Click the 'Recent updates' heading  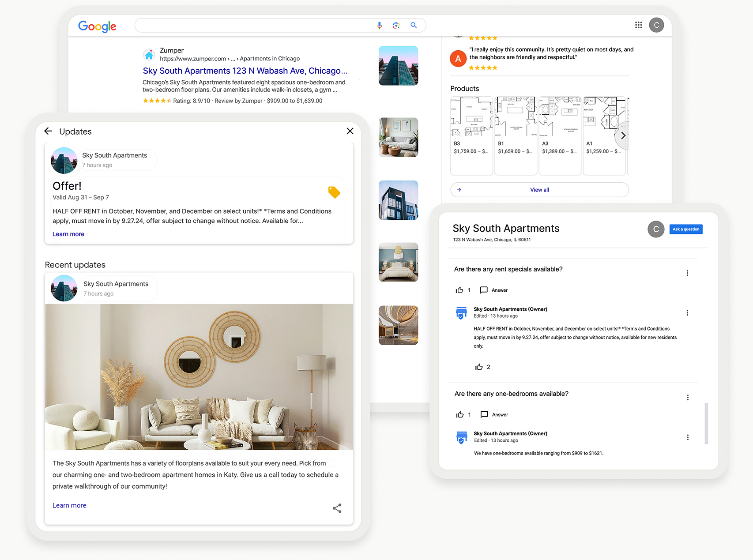pyautogui.click(x=75, y=265)
